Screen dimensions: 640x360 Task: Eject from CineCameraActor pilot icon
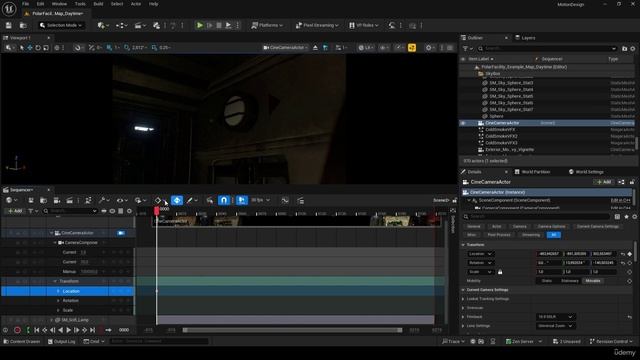pos(316,48)
